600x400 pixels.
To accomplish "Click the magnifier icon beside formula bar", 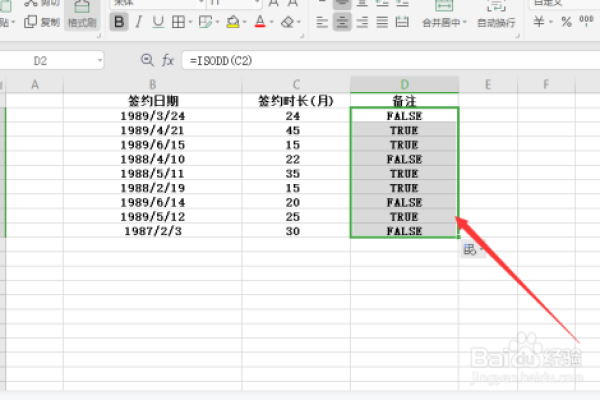I will click(x=148, y=61).
